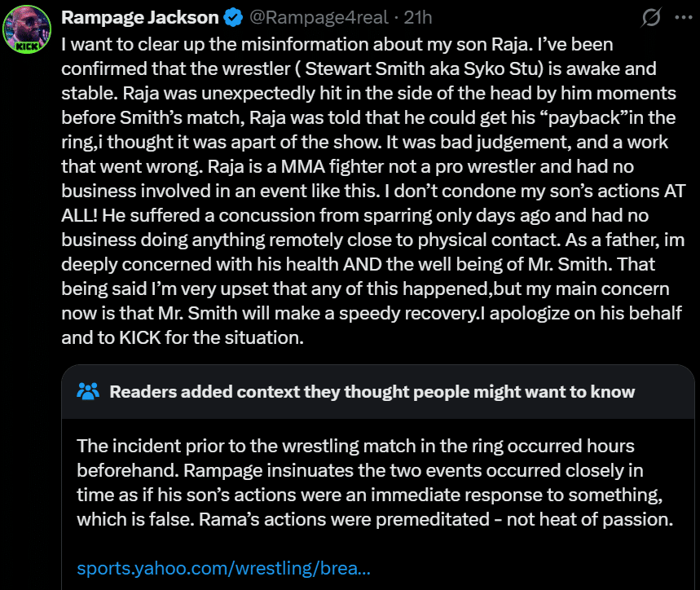Select the community note body text
The image size is (700, 590).
pyautogui.click(x=375, y=483)
